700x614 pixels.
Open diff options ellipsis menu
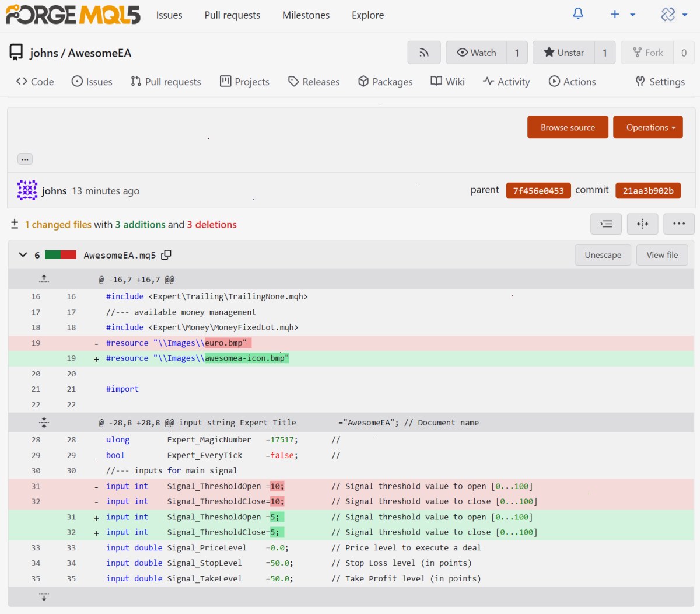(679, 224)
